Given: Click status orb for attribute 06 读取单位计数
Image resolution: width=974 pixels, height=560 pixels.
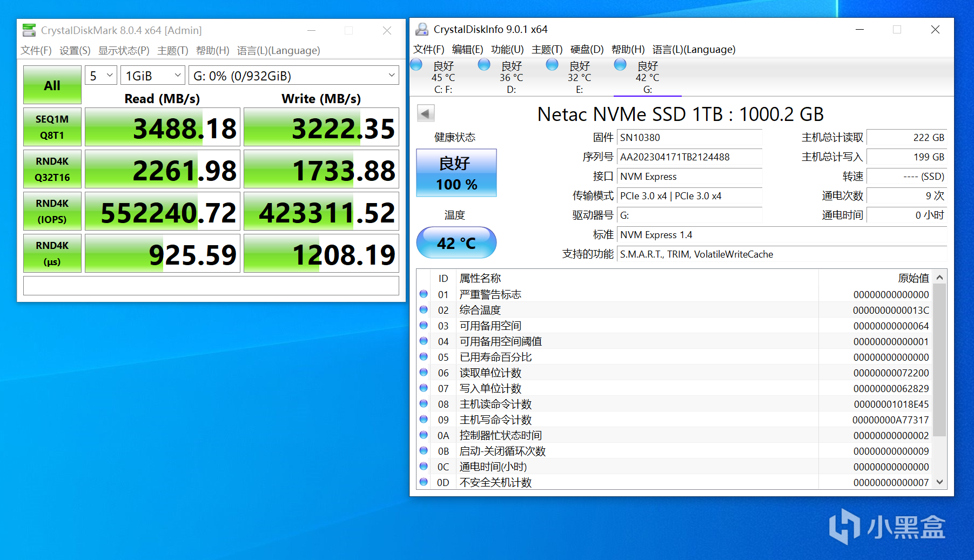Looking at the screenshot, I should coord(424,373).
